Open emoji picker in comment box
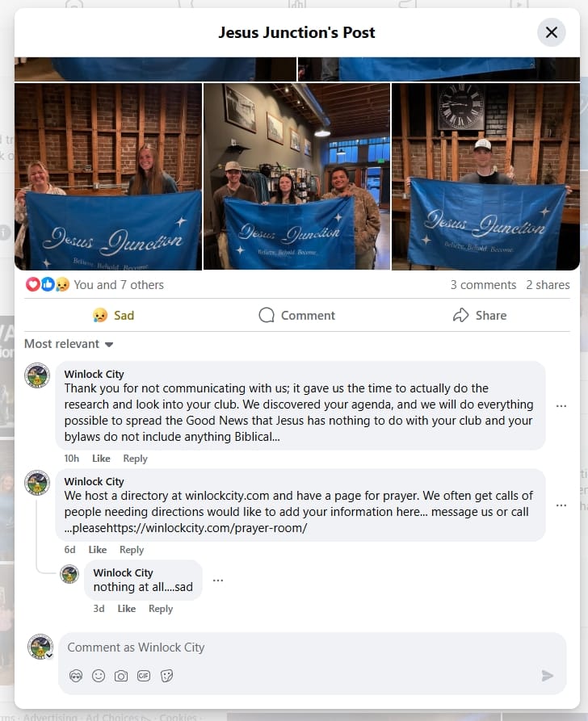 (99, 676)
